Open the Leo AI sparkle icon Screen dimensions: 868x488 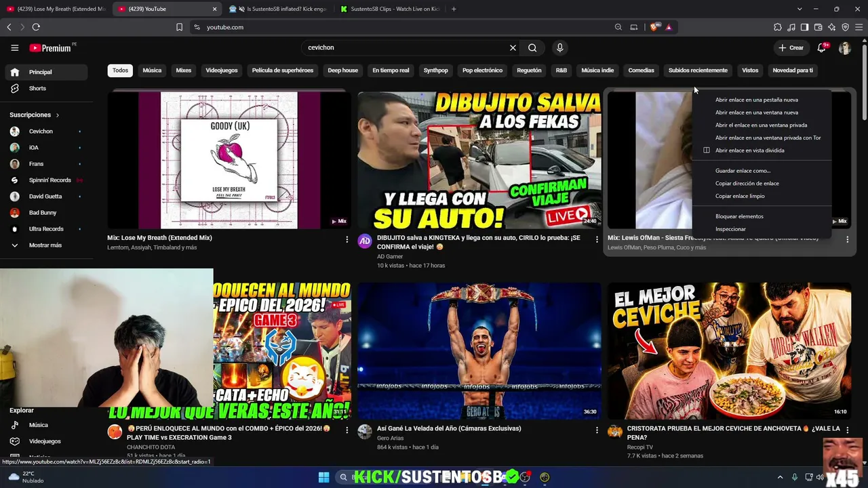pyautogui.click(x=831, y=27)
